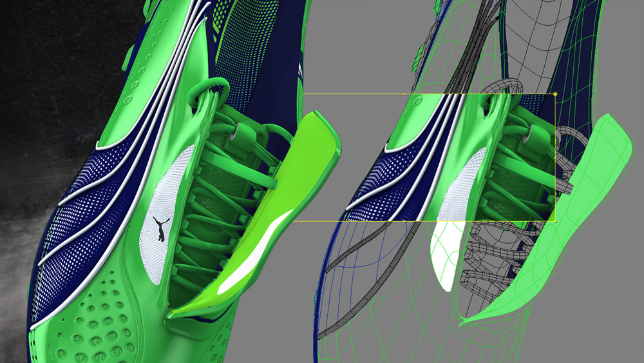This screenshot has height=363, width=644.
Task: Click the bottom-right corner handle of the render region
Action: [x=555, y=221]
